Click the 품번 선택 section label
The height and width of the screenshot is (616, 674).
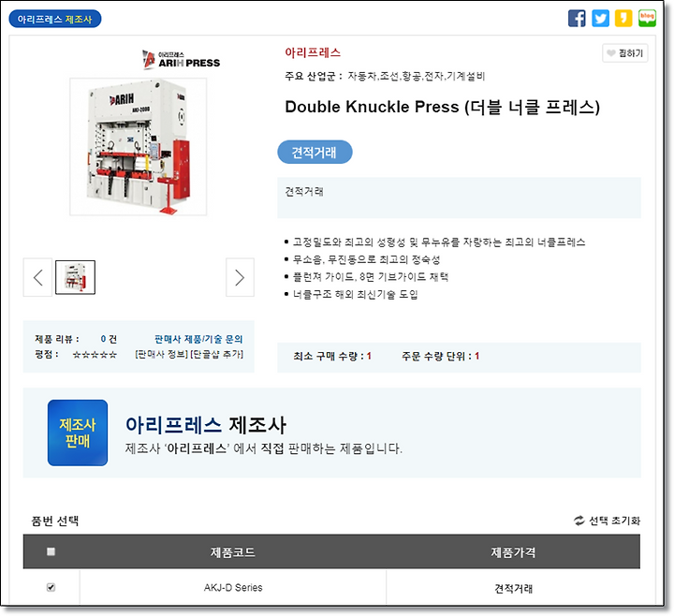click(x=55, y=521)
